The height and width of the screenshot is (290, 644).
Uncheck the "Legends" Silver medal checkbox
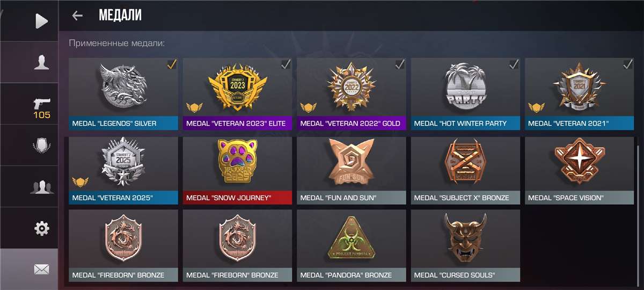tap(172, 64)
